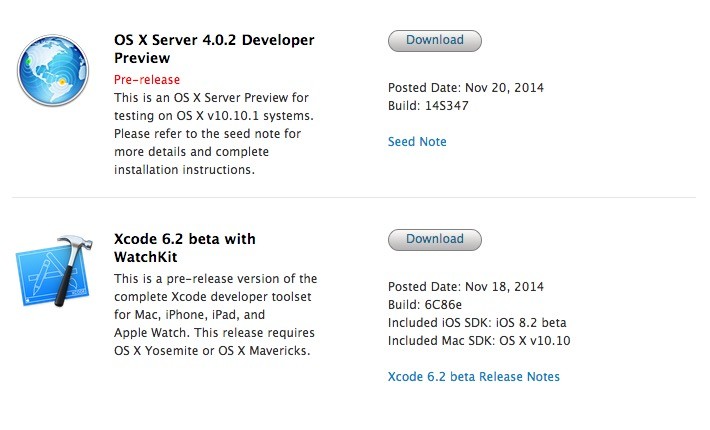The image size is (710, 430).
Task: Click the Included iOS SDK: iOS 8.2 beta line
Action: click(477, 323)
